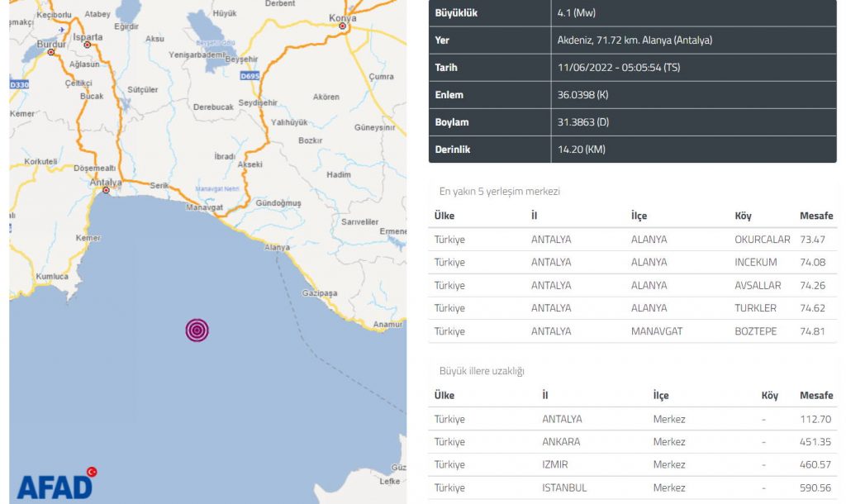This screenshot has height=504, width=846.
Task: Select the BOZTEPE village cell
Action: pos(755,331)
